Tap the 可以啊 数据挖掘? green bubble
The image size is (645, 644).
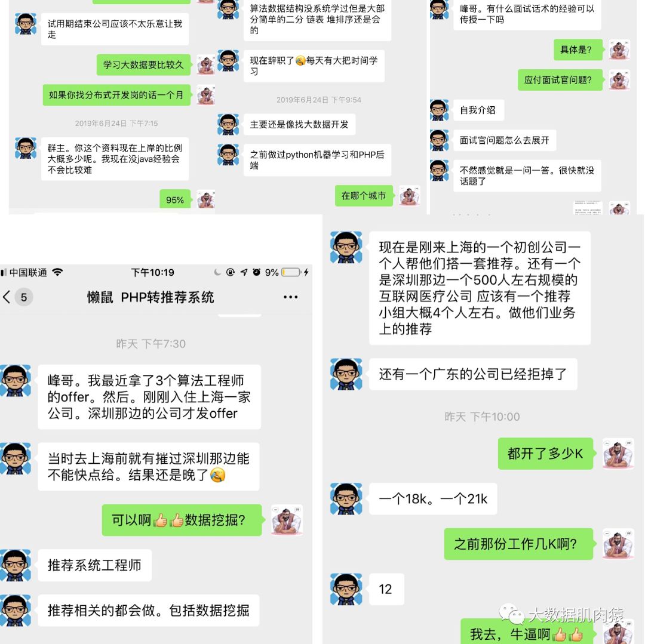182,520
